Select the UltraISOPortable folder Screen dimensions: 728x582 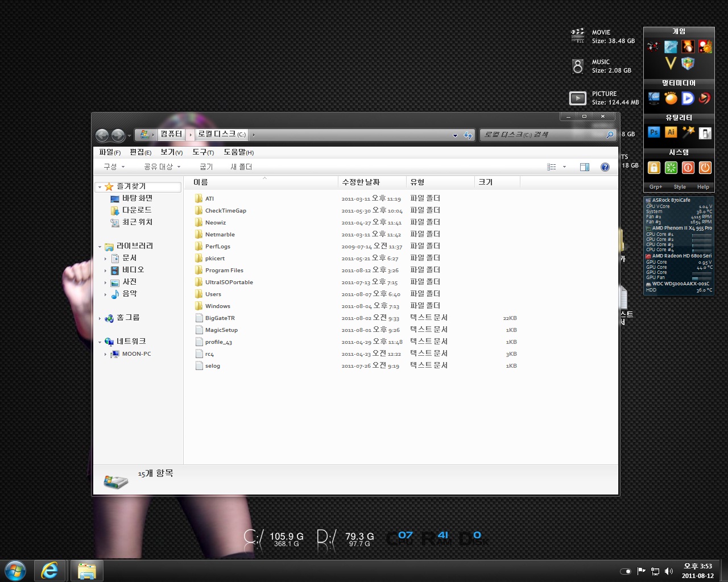click(229, 282)
